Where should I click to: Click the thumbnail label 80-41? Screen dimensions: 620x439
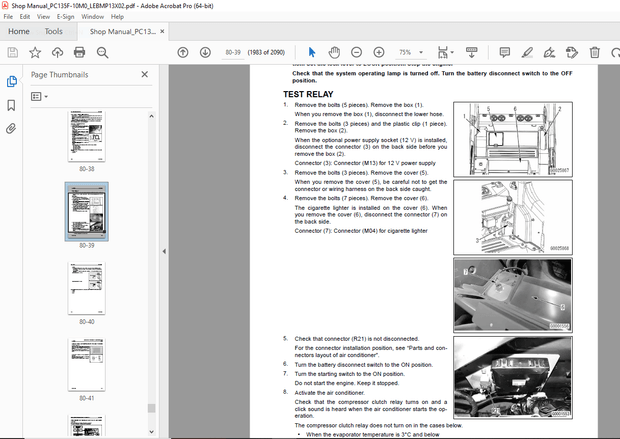tap(87, 398)
